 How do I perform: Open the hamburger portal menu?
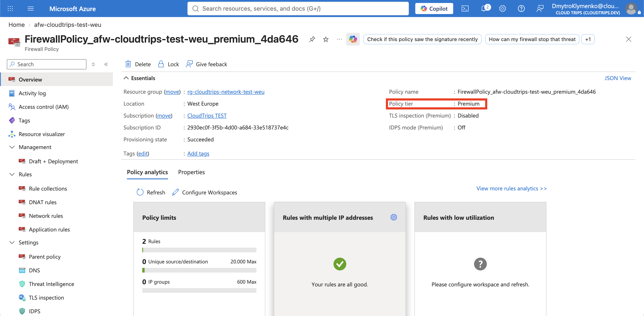pyautogui.click(x=30, y=9)
